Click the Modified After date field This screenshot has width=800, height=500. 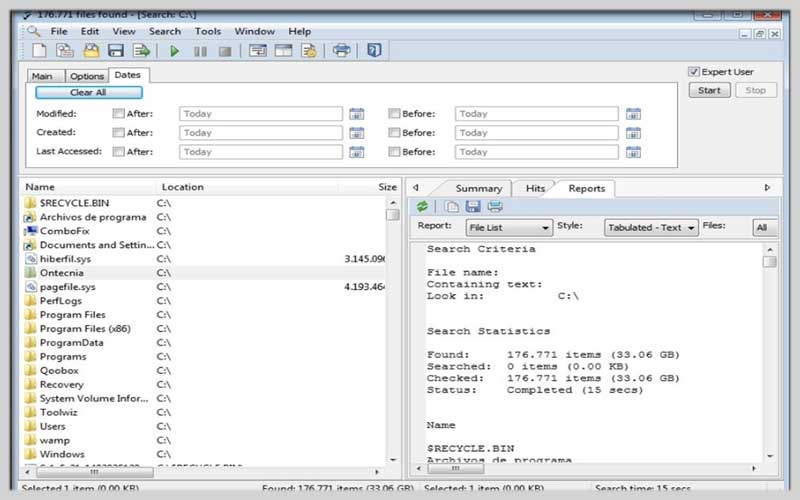coord(261,114)
